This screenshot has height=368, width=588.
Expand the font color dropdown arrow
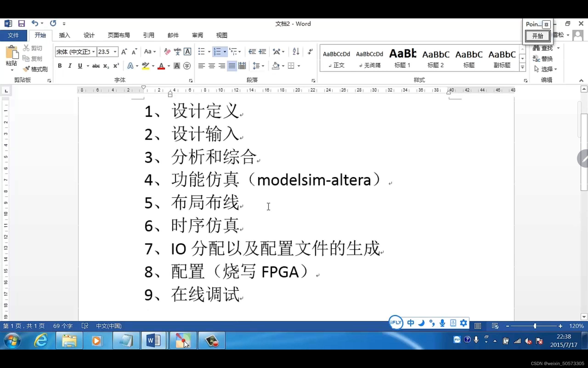[169, 66]
